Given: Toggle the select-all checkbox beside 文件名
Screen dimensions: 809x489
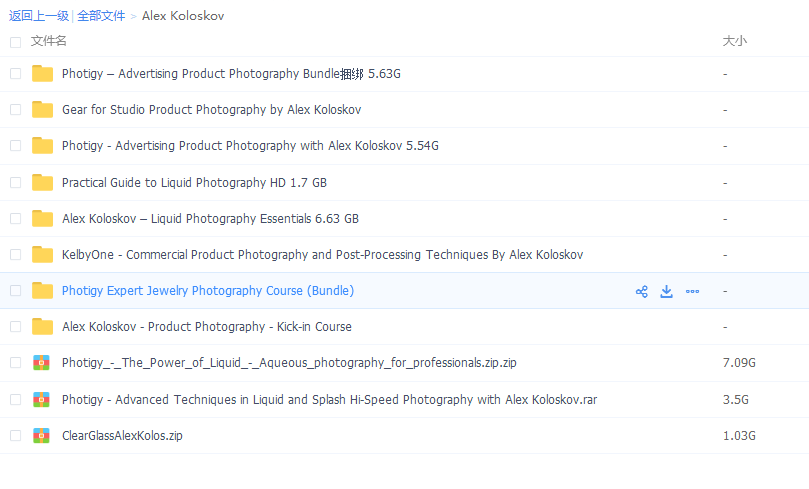Looking at the screenshot, I should click(x=15, y=42).
